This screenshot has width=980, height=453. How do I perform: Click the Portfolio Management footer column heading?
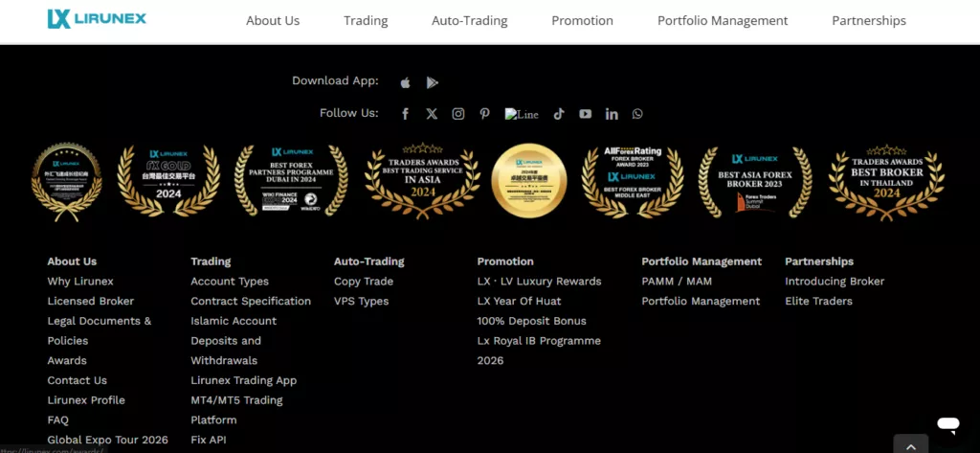pyautogui.click(x=702, y=261)
